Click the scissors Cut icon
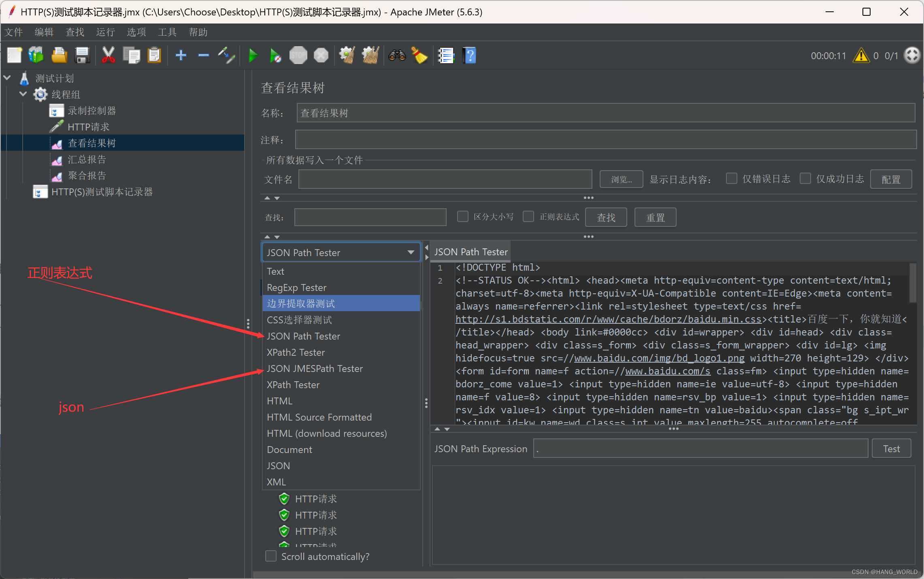This screenshot has height=579, width=924. pos(108,56)
